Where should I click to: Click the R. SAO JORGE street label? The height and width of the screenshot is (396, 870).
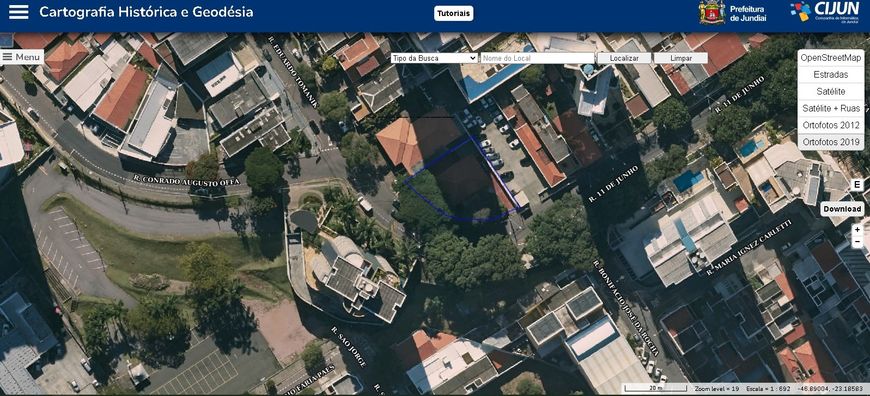pos(349,347)
